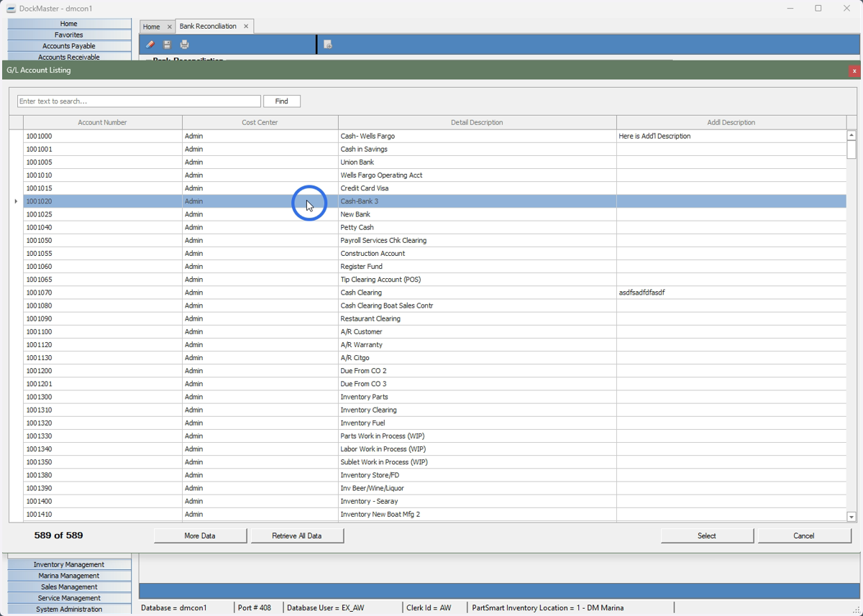Open System Administration module
The width and height of the screenshot is (863, 616).
pos(69,609)
